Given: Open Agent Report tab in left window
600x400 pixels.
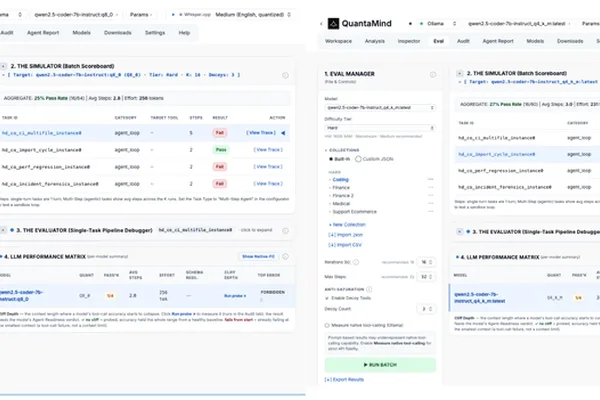Looking at the screenshot, I should tap(43, 33).
